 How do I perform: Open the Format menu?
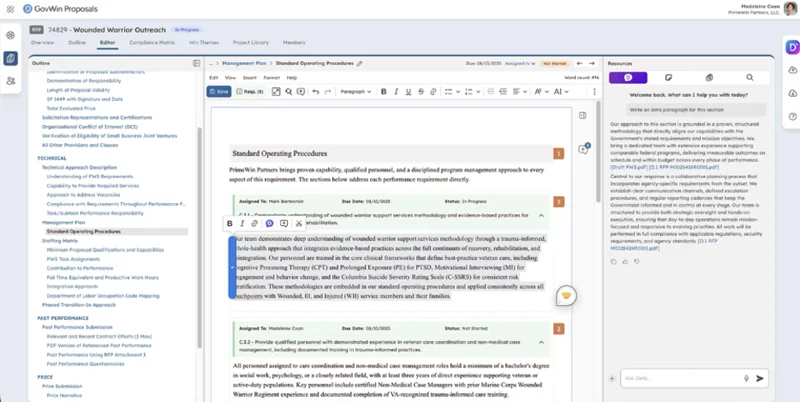pos(271,78)
